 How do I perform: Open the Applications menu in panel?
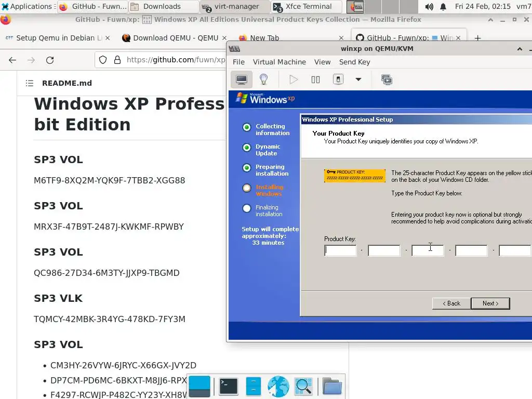click(x=27, y=6)
